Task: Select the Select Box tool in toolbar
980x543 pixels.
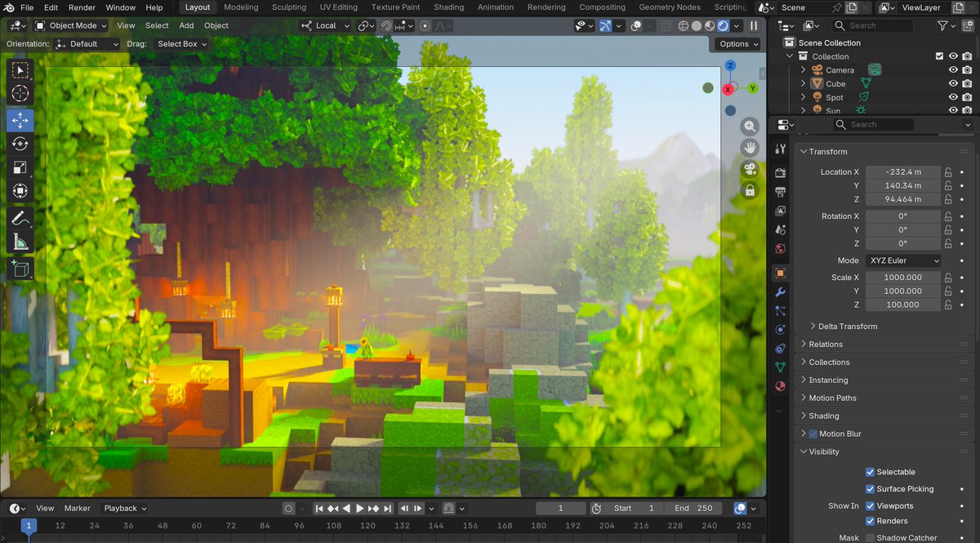Action: (x=20, y=70)
